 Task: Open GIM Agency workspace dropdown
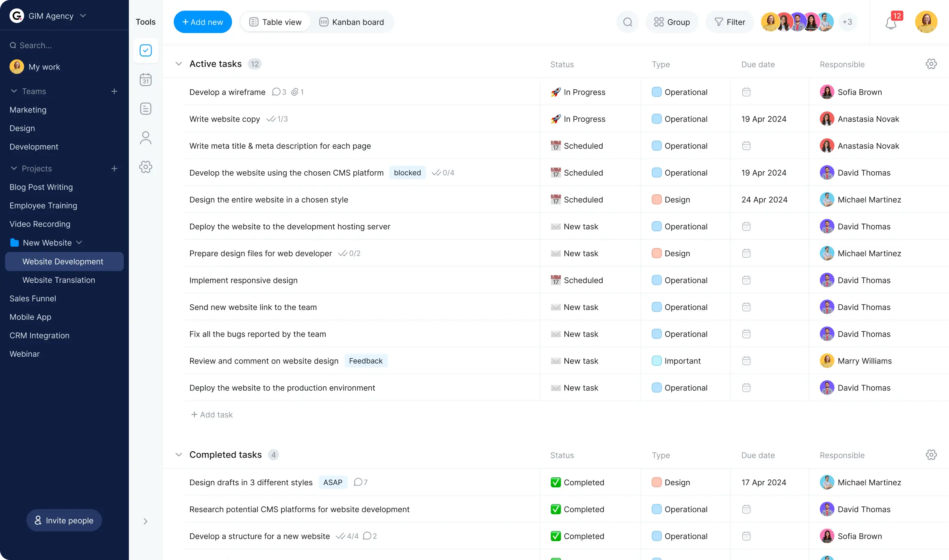[83, 16]
